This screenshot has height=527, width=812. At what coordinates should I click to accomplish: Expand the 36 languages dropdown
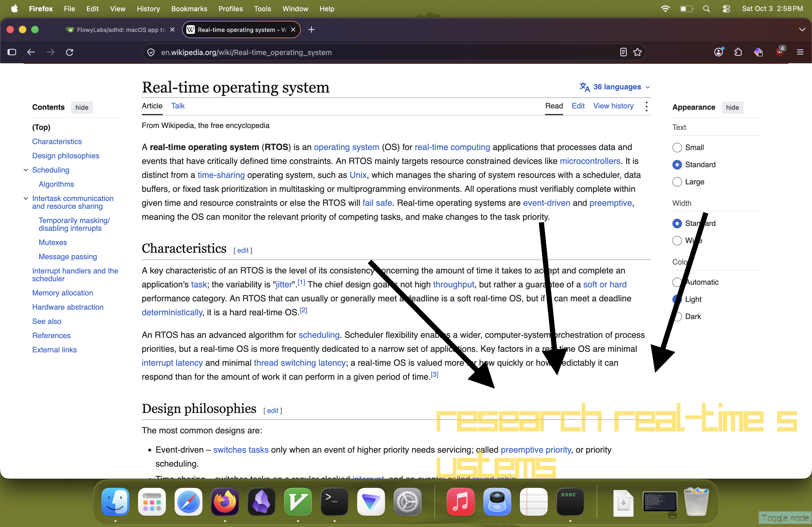pyautogui.click(x=615, y=87)
